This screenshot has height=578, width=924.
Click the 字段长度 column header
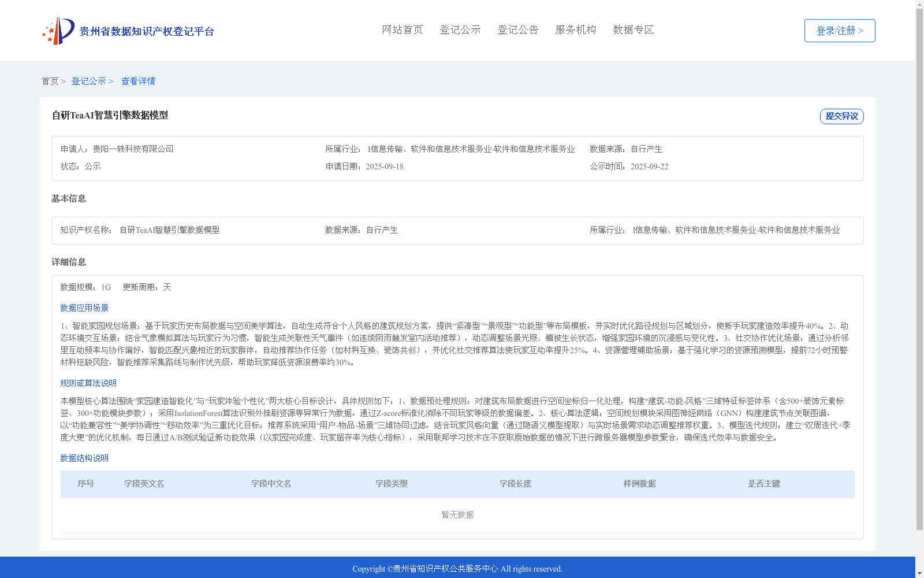point(516,484)
